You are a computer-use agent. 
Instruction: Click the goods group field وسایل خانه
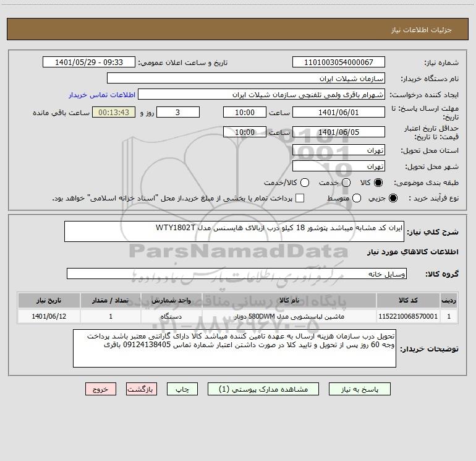(237, 274)
